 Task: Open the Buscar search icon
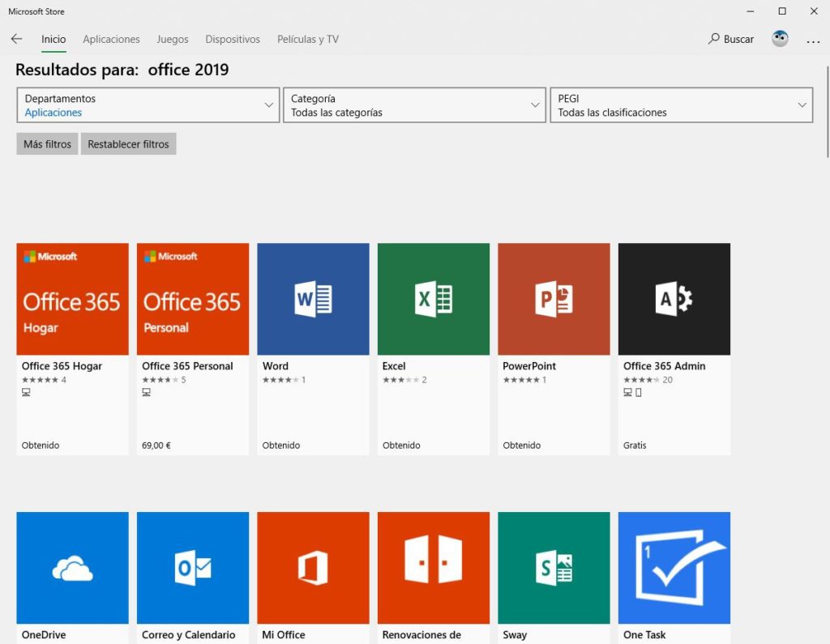713,39
